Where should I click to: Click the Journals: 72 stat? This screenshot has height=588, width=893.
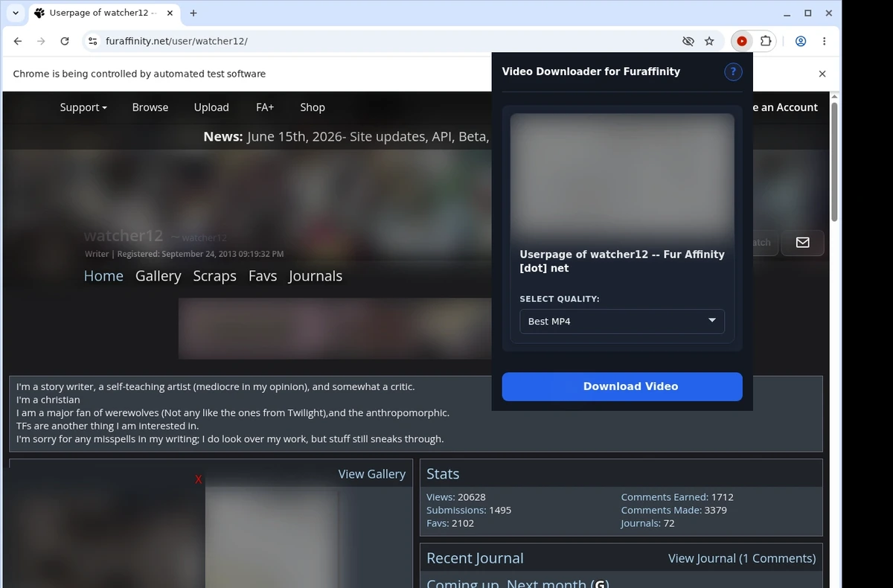(x=647, y=524)
